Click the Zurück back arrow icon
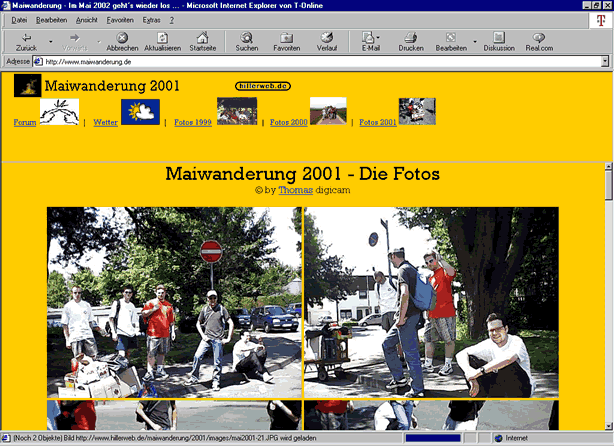The image size is (614, 446). [x=25, y=38]
